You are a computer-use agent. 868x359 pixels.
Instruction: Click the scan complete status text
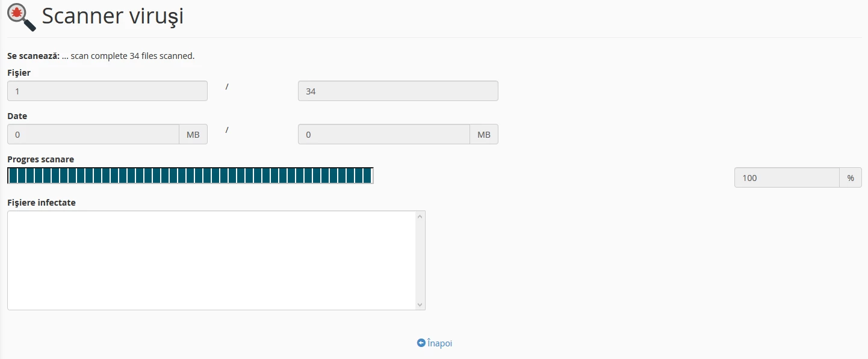click(x=132, y=56)
